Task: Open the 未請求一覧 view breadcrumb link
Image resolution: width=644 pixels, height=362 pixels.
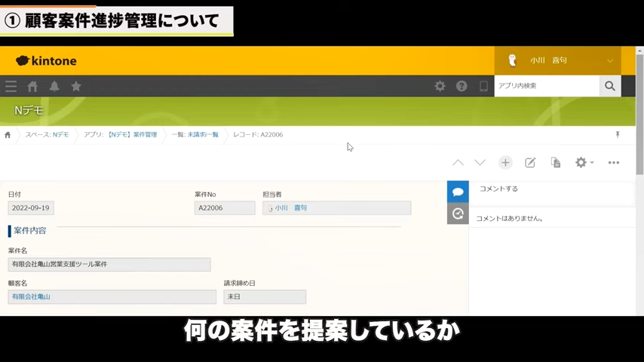Action: [x=203, y=135]
